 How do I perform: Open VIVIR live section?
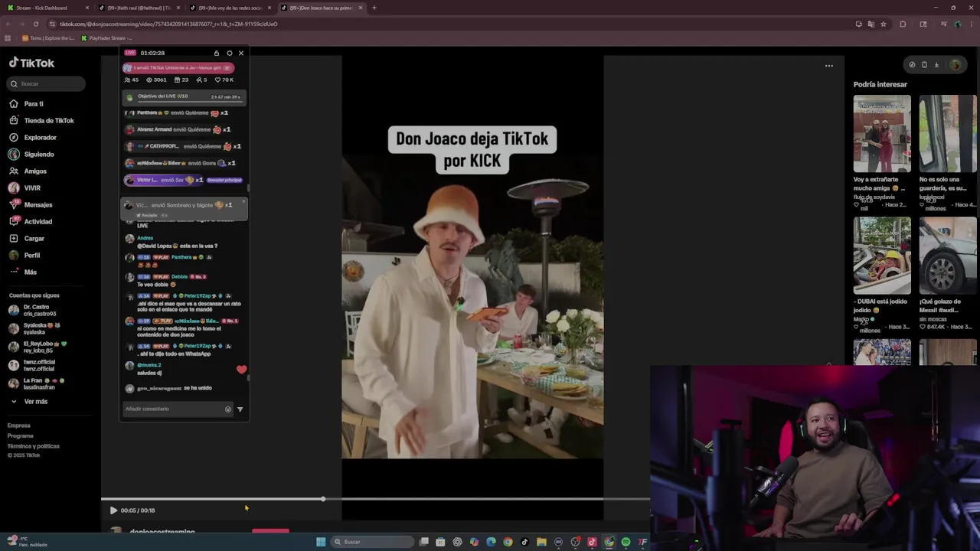24,187
